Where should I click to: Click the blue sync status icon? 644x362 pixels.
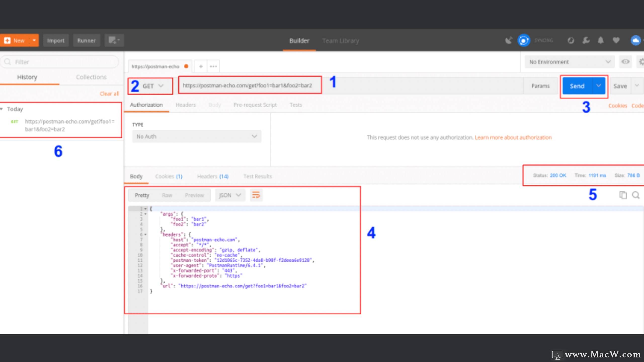click(x=524, y=40)
